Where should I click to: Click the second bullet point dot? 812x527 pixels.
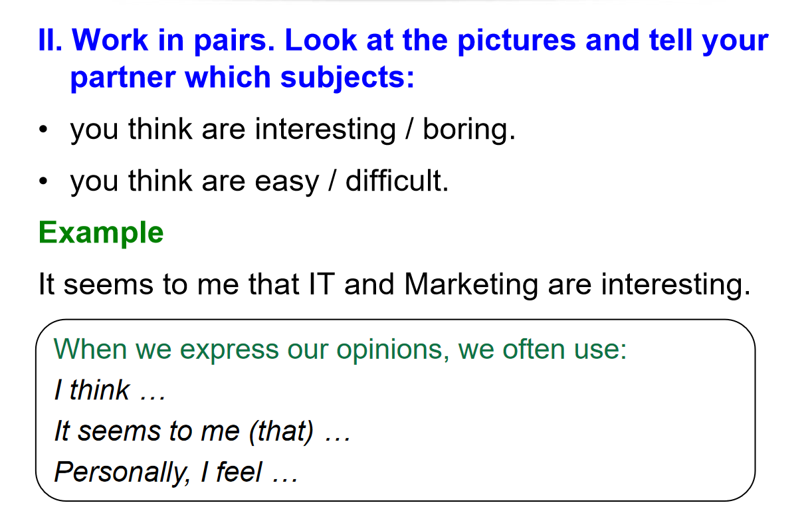tap(44, 181)
